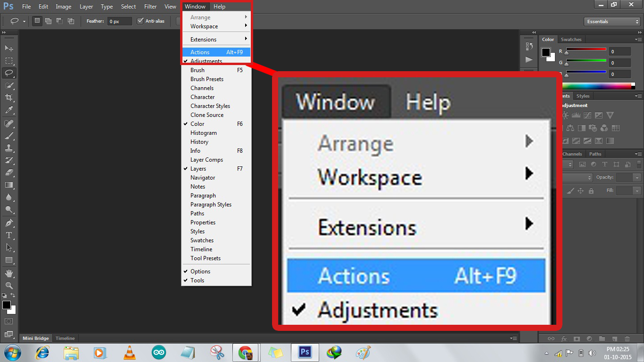Uncheck Options in the Window menu
The image size is (644, 362).
point(216,271)
